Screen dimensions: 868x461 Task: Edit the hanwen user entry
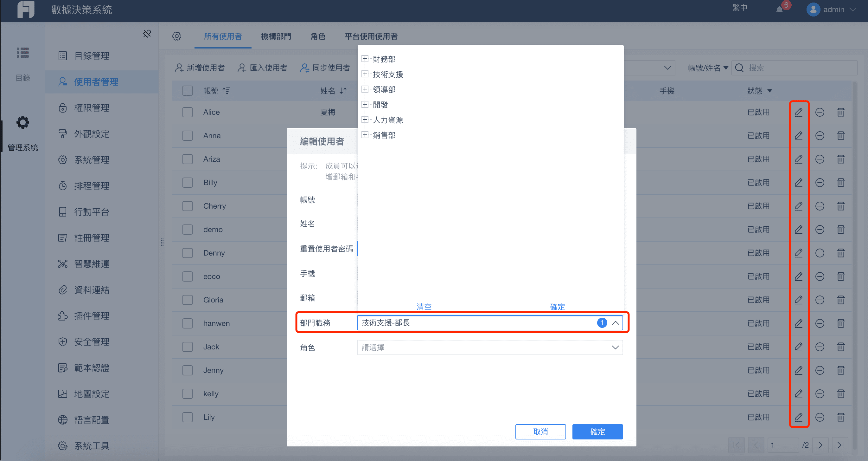798,323
